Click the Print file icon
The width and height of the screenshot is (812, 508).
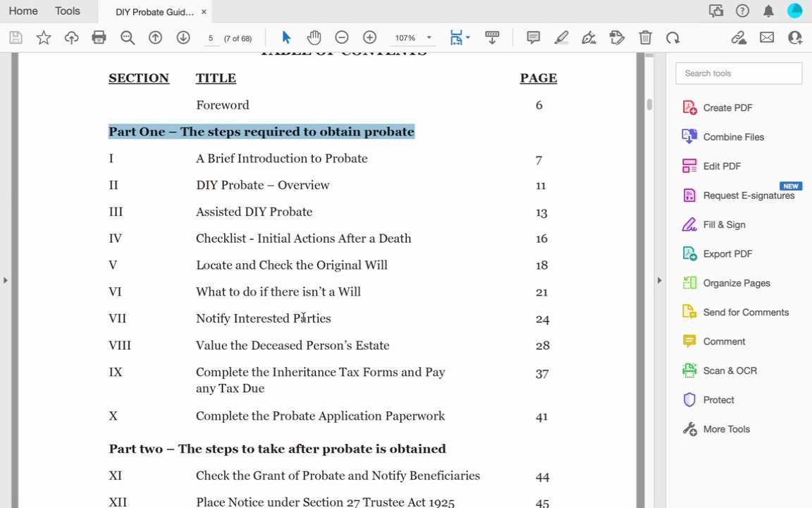99,38
